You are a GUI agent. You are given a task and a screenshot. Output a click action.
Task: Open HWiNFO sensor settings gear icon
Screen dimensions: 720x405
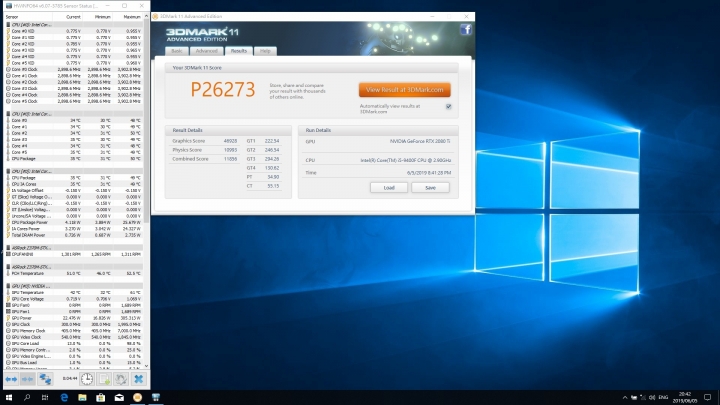click(x=121, y=379)
